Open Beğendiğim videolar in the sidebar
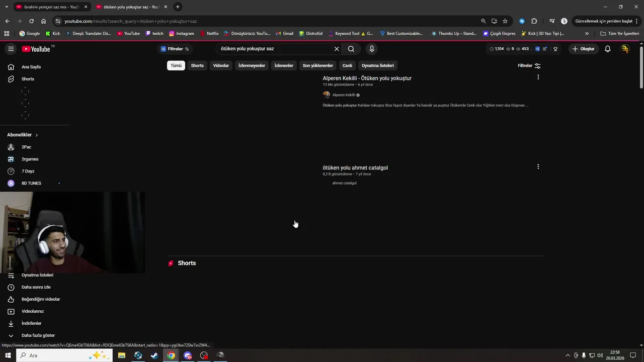This screenshot has height=362, width=644. point(40,299)
